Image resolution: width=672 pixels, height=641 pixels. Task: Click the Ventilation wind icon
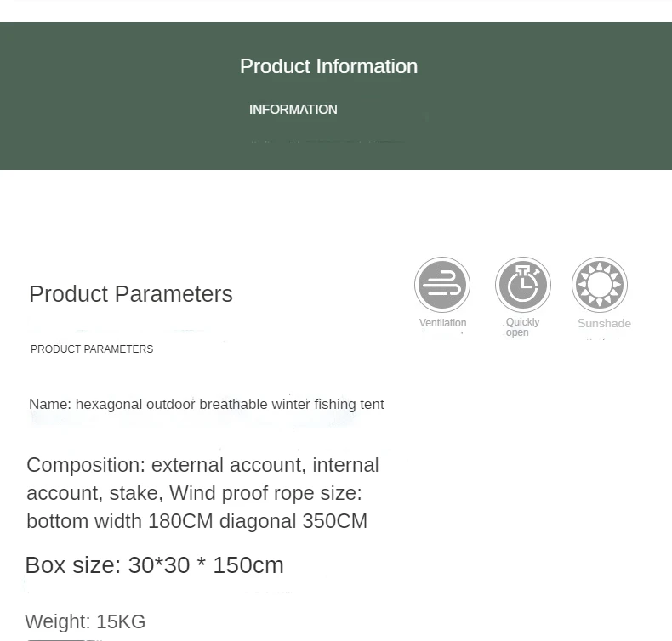point(441,285)
